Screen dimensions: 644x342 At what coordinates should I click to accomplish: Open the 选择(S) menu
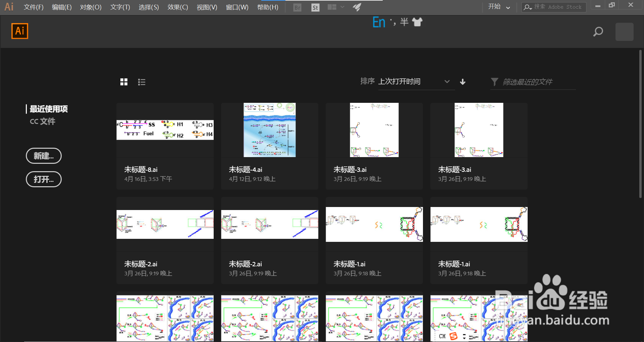click(149, 7)
